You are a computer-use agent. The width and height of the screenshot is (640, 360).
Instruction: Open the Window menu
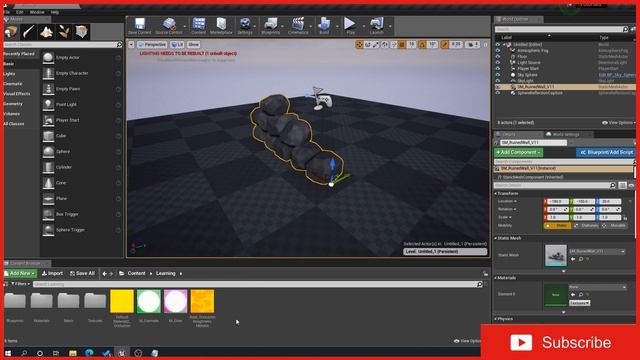click(x=37, y=12)
